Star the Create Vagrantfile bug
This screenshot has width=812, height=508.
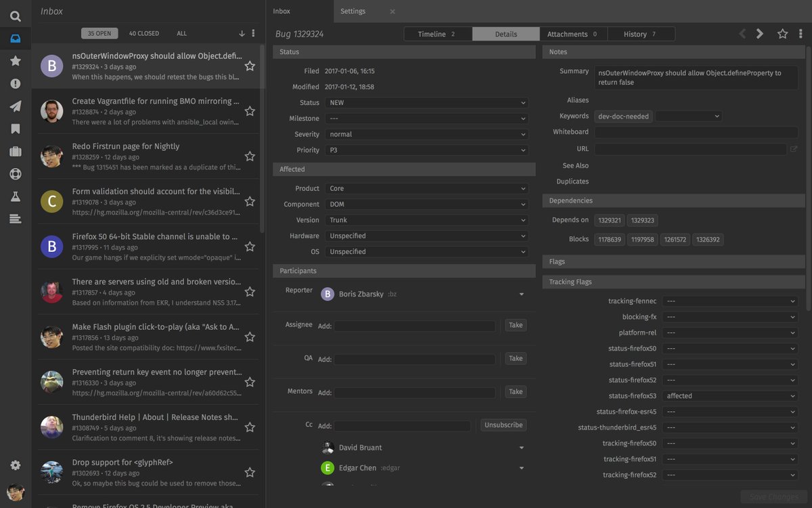point(250,111)
